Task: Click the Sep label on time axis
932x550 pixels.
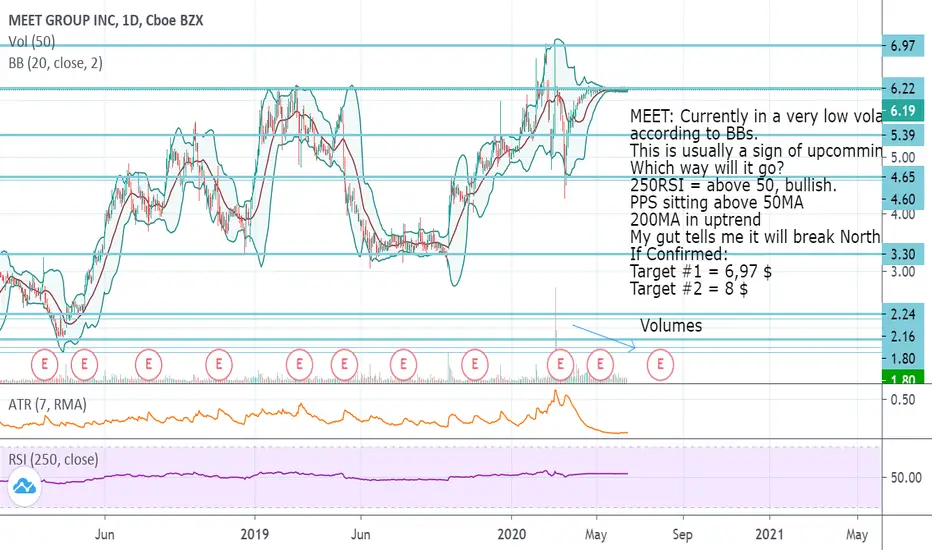Action: pyautogui.click(x=682, y=534)
